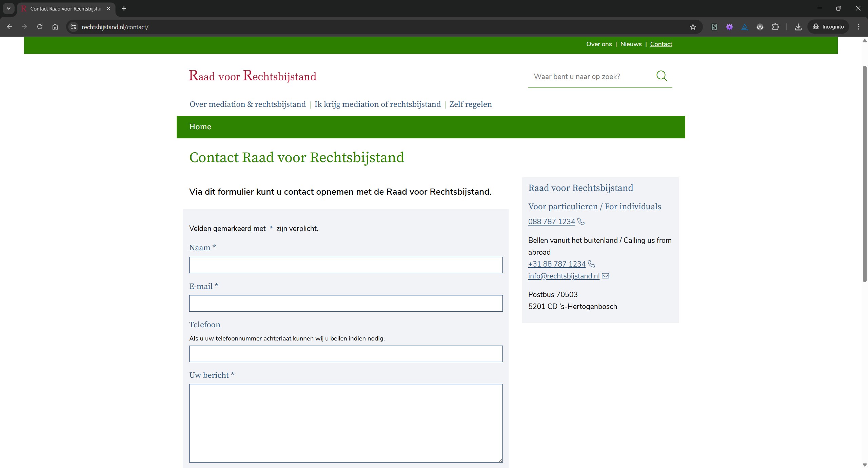Image resolution: width=868 pixels, height=468 pixels.
Task: Open the Over ons page
Action: coord(599,44)
